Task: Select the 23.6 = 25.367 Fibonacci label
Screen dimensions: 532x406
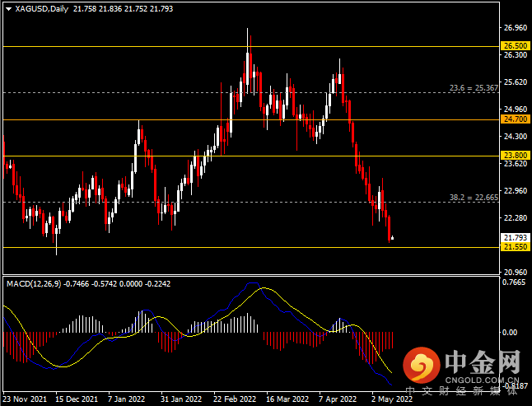Action: tap(474, 88)
